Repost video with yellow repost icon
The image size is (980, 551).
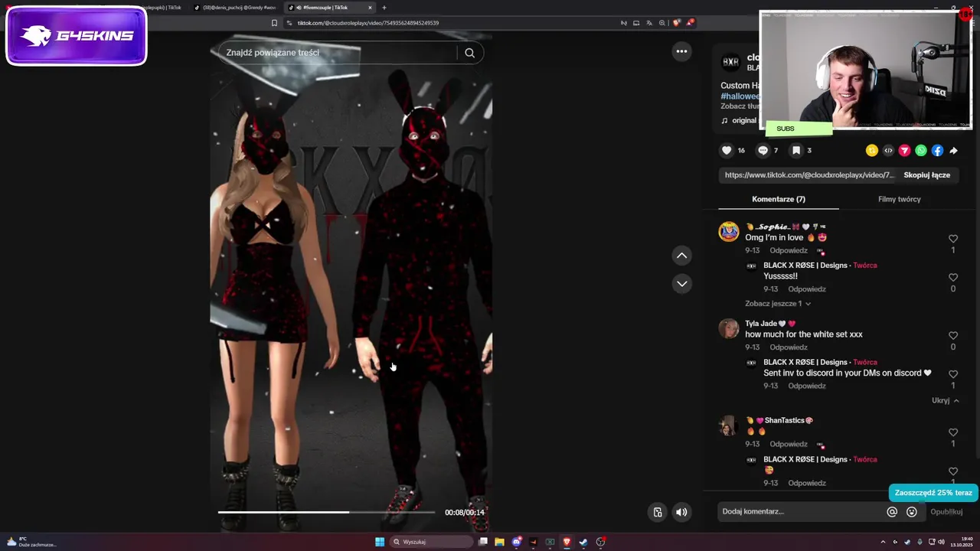(x=871, y=151)
